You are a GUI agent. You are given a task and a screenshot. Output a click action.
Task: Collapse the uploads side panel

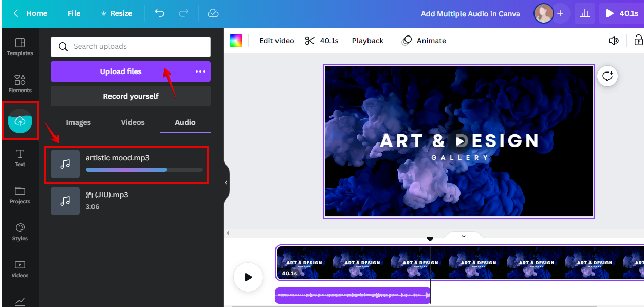click(226, 182)
